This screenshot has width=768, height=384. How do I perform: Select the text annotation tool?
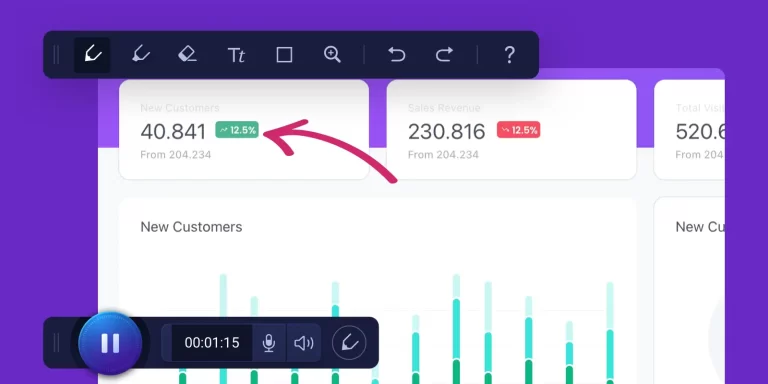tap(236, 55)
